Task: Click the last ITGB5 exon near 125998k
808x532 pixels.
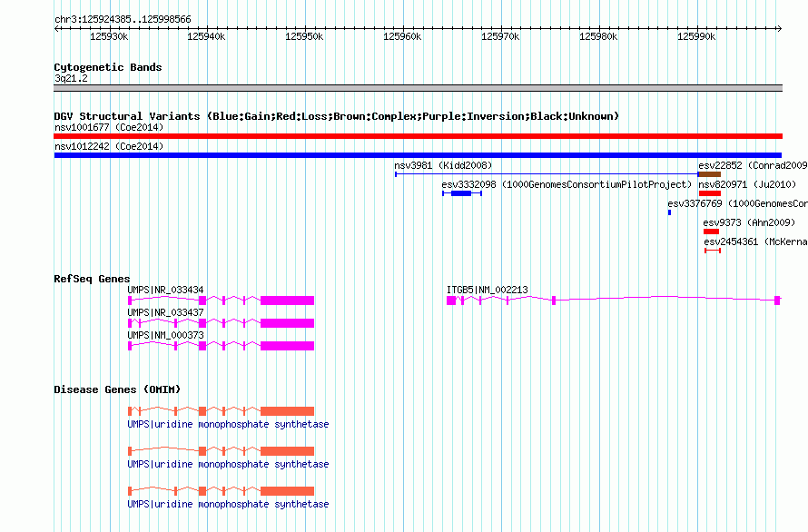Action: pos(777,300)
